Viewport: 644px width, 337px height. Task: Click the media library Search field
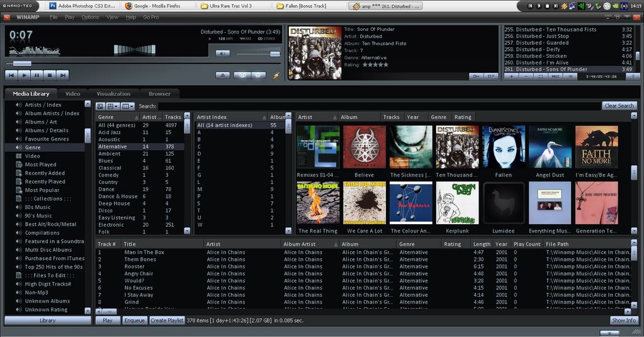(379, 106)
